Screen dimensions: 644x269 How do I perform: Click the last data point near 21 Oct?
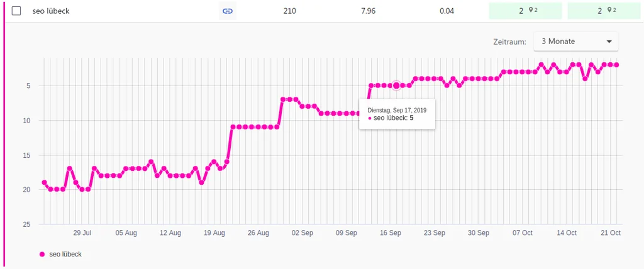[616, 65]
